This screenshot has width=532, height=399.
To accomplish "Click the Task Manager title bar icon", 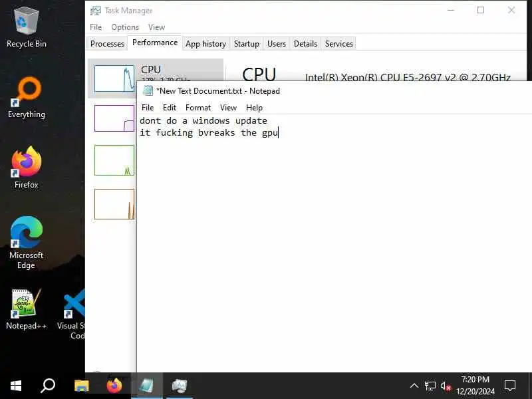I will (96, 11).
